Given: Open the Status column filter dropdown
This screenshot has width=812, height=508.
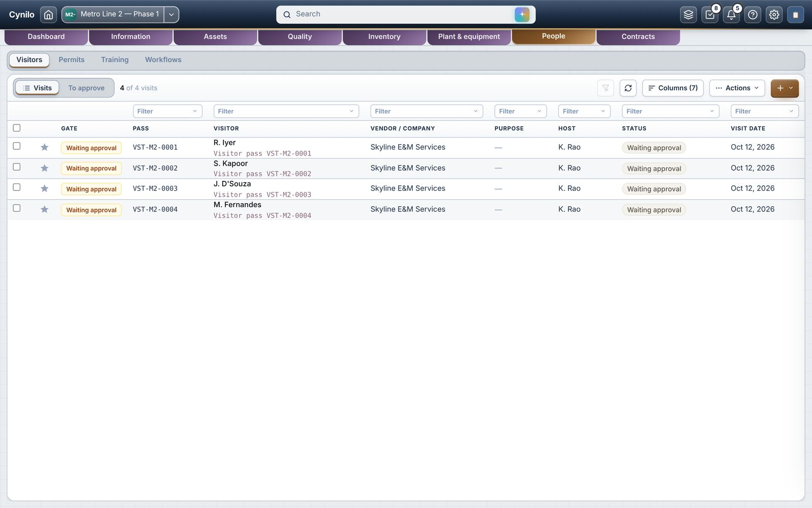Looking at the screenshot, I should [670, 111].
